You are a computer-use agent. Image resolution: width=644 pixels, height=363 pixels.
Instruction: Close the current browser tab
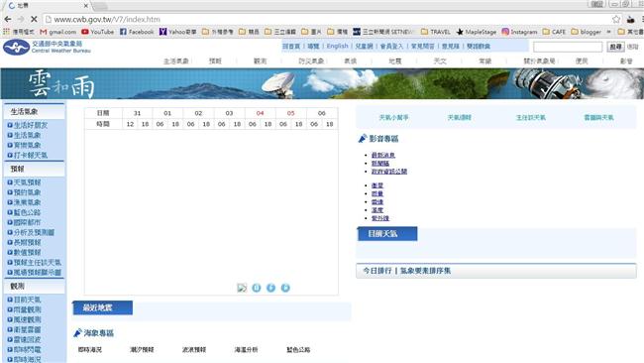click(x=85, y=6)
